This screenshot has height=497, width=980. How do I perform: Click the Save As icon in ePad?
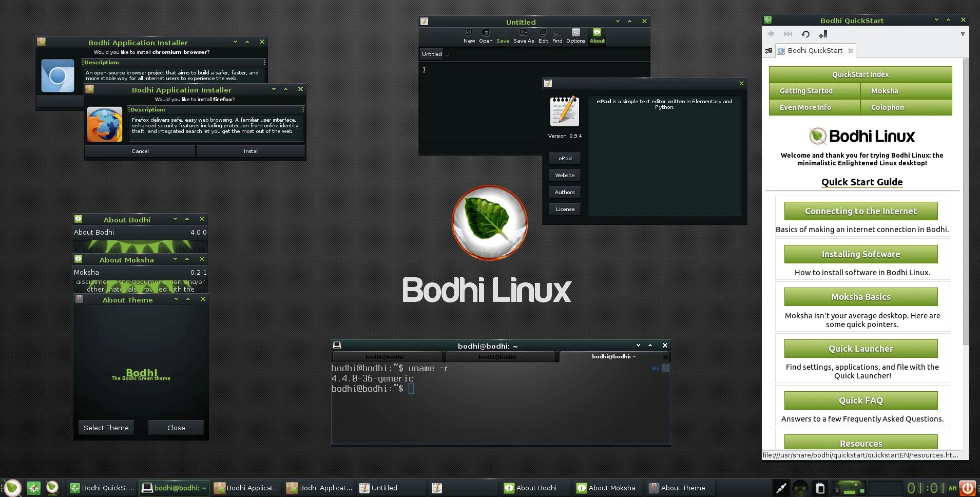tap(524, 33)
